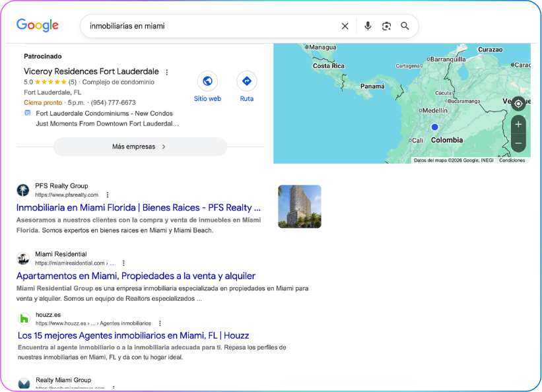Image resolution: width=542 pixels, height=392 pixels.
Task: Click the Google logo
Action: click(38, 25)
